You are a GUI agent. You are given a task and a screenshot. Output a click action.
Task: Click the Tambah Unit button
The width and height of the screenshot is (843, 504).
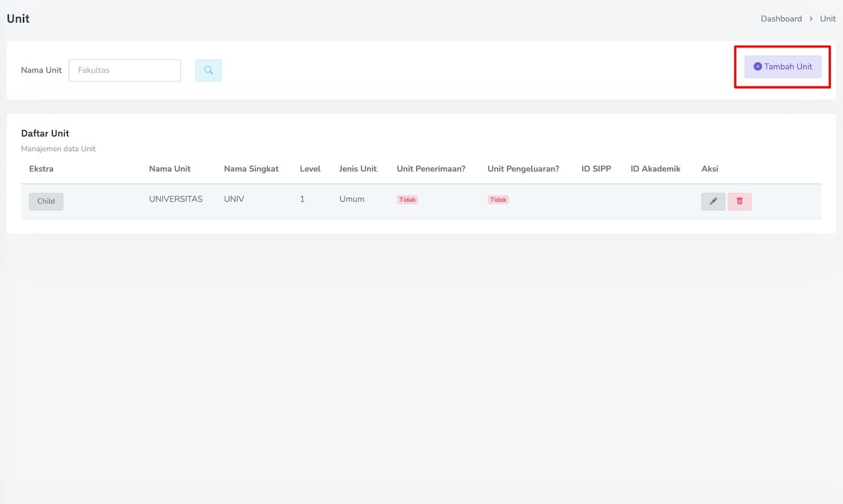(782, 67)
